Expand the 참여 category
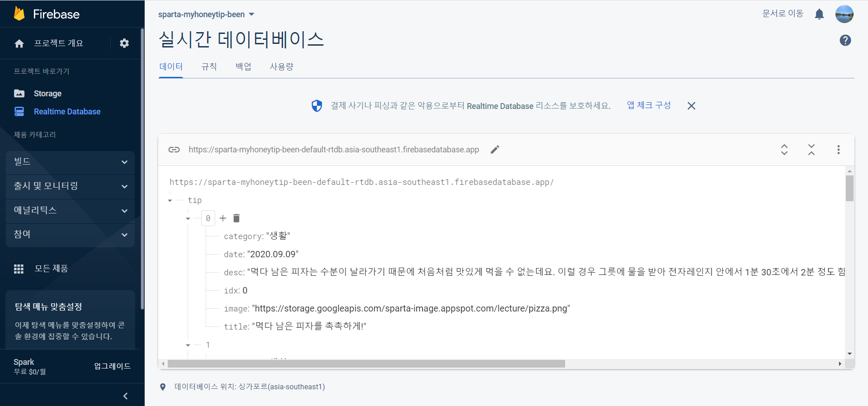868x406 pixels. pyautogui.click(x=70, y=235)
